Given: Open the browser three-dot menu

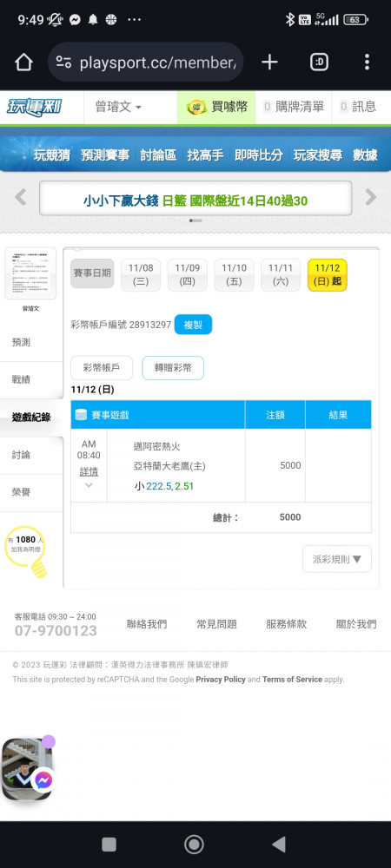Looking at the screenshot, I should click(367, 62).
